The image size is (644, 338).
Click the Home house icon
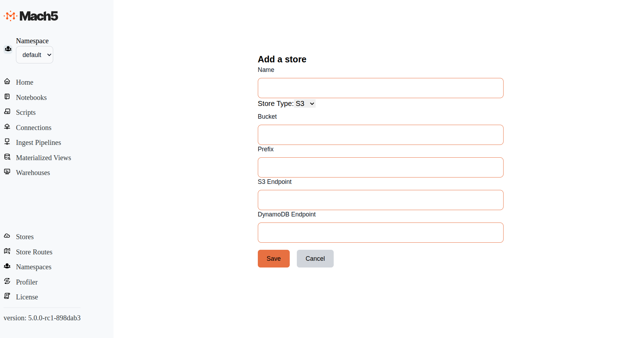(x=7, y=81)
